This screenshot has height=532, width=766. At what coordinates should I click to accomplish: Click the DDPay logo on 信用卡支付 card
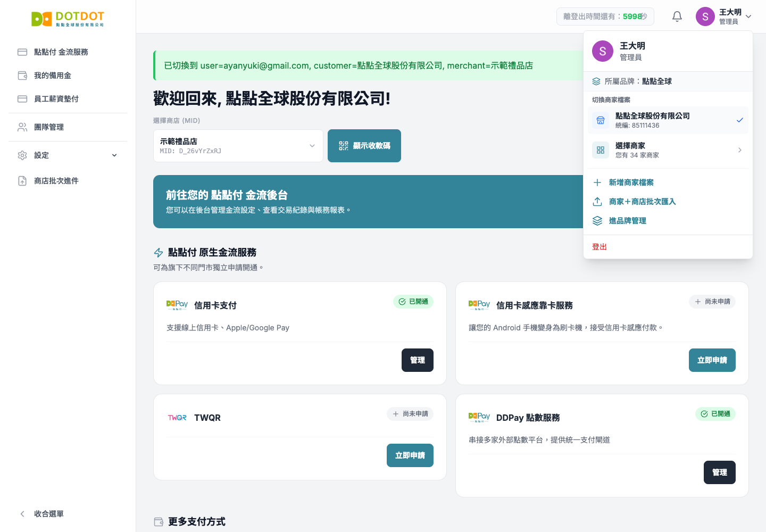click(177, 305)
